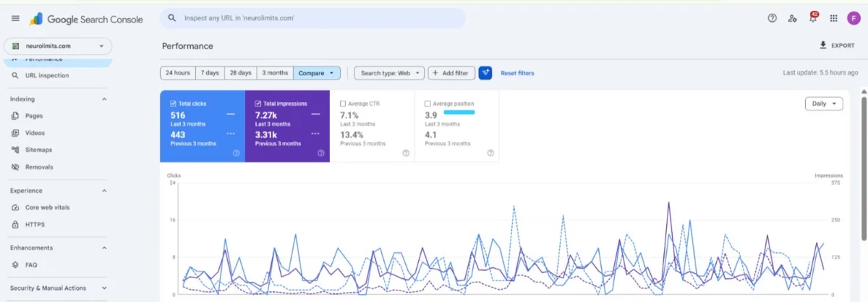Click the EXPORT button label
The image size is (868, 302).
(x=843, y=46)
